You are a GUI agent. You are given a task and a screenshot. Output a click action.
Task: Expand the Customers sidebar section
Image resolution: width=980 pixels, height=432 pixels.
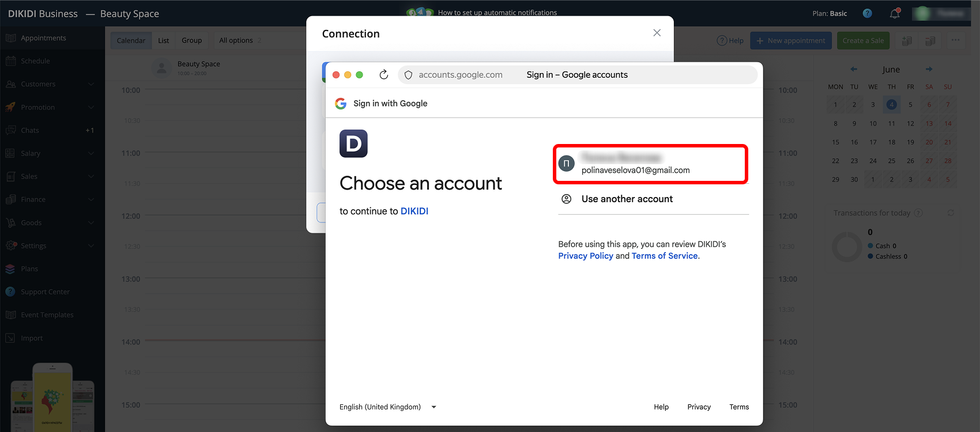52,84
